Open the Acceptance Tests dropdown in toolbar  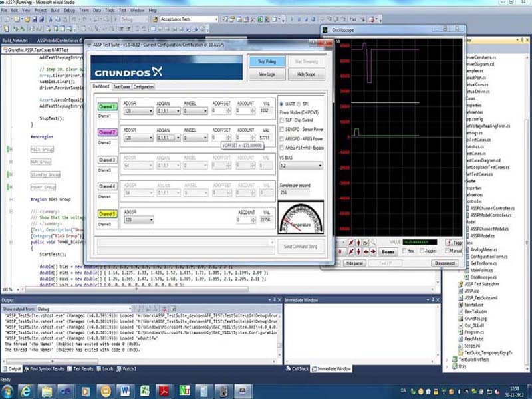click(189, 19)
